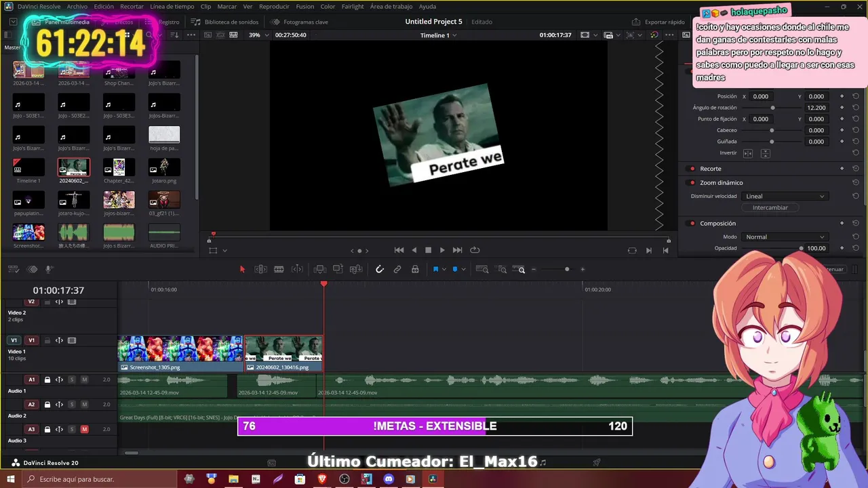Go to first frame in viewer
The height and width of the screenshot is (488, 868).
tap(399, 250)
